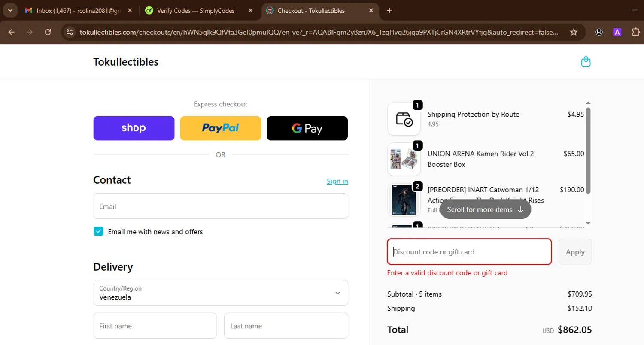The width and height of the screenshot is (644, 345).
Task: Click the Enter a valid discount code error
Action: 447,272
